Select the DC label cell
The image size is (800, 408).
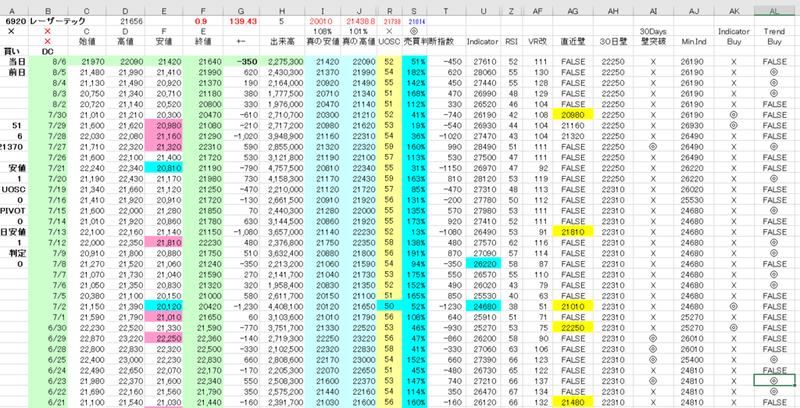(47, 51)
